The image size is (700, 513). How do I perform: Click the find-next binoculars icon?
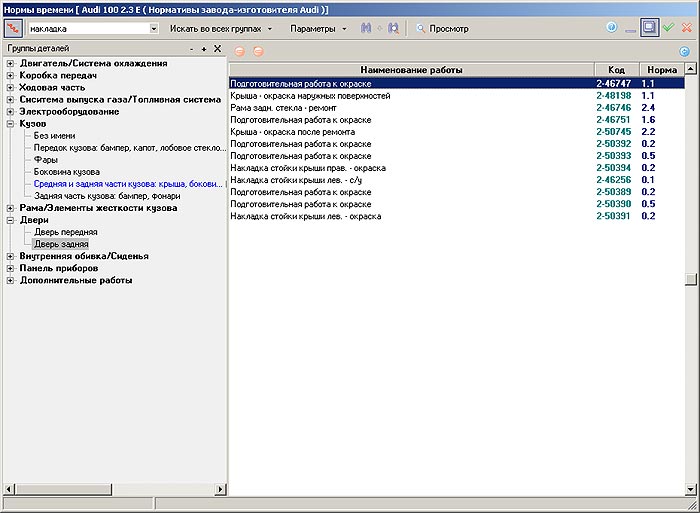[393, 29]
